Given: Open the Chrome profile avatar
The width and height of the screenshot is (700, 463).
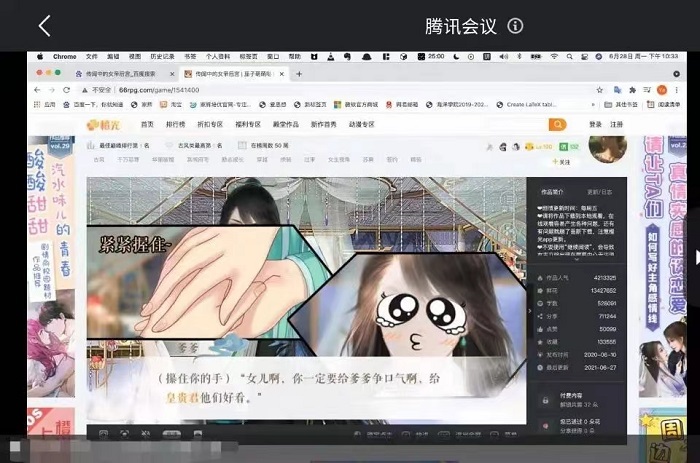Looking at the screenshot, I should pyautogui.click(x=662, y=90).
